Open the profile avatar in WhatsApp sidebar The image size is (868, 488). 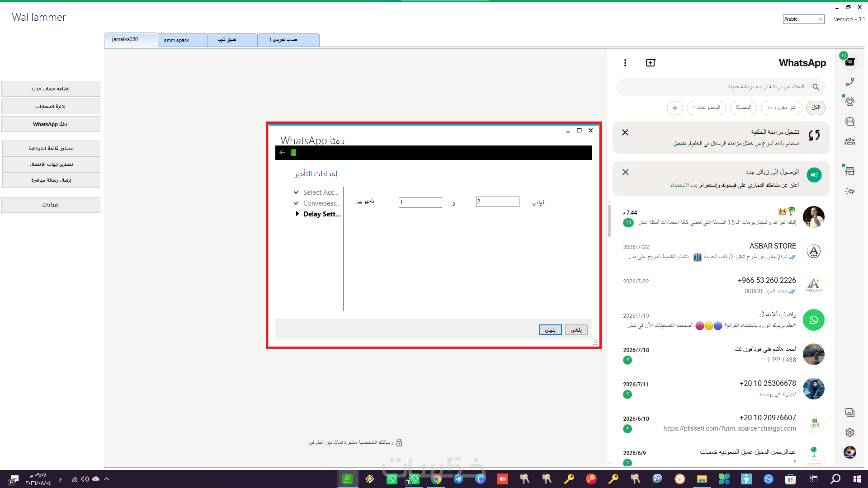[850, 452]
